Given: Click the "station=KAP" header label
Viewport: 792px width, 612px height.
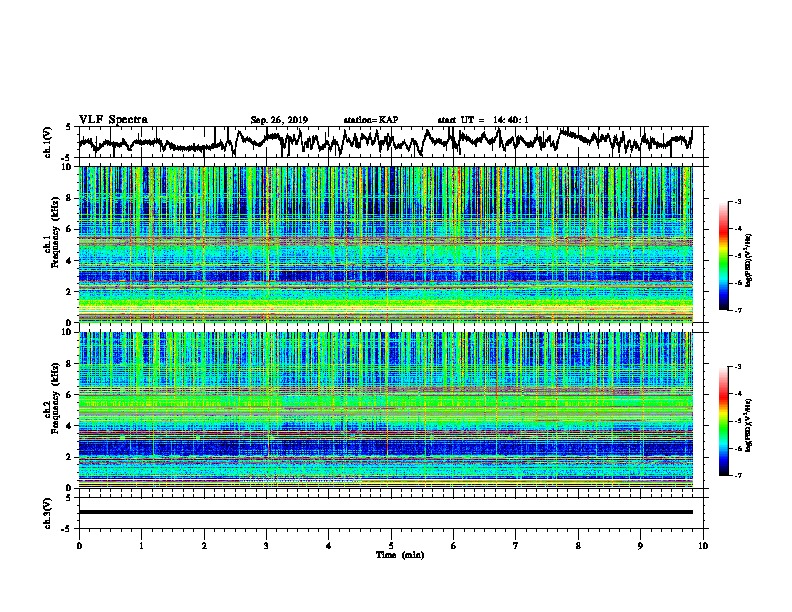Looking at the screenshot, I should click(x=370, y=120).
